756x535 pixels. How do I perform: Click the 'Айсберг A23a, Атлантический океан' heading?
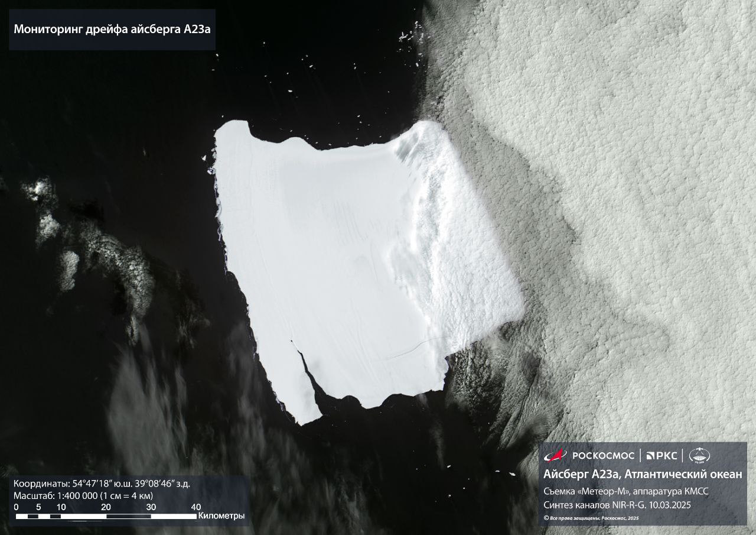643,474
